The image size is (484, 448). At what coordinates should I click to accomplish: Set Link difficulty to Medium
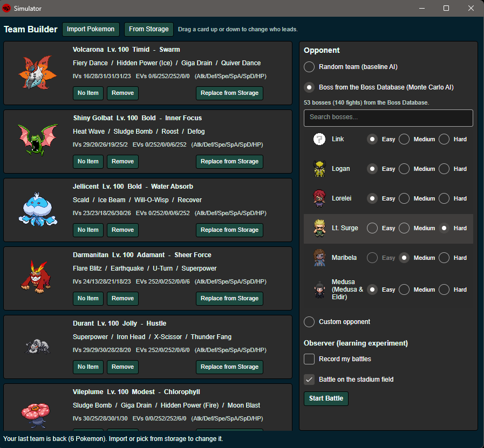point(404,139)
